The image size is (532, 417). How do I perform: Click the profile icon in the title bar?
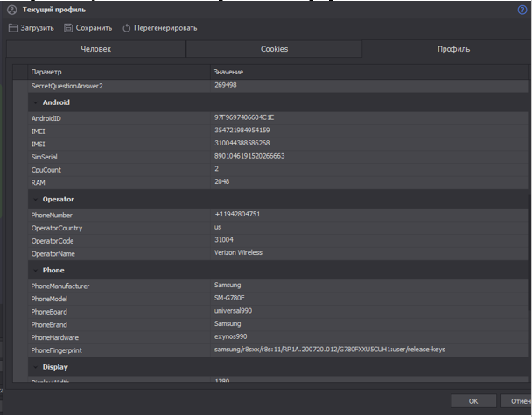(x=12, y=10)
